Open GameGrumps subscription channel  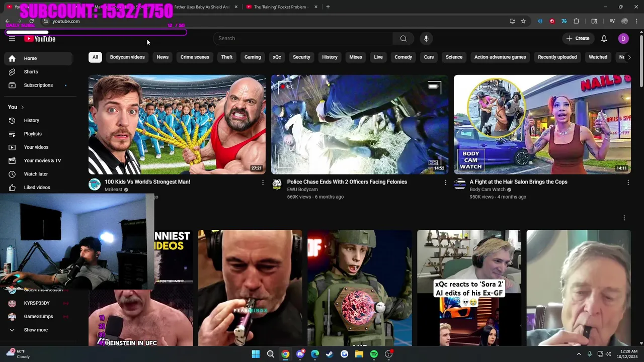(38, 317)
